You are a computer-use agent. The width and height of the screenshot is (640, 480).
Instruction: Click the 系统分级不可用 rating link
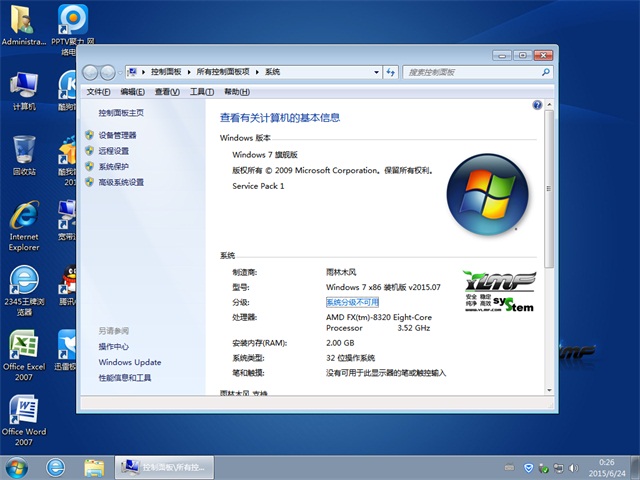352,302
